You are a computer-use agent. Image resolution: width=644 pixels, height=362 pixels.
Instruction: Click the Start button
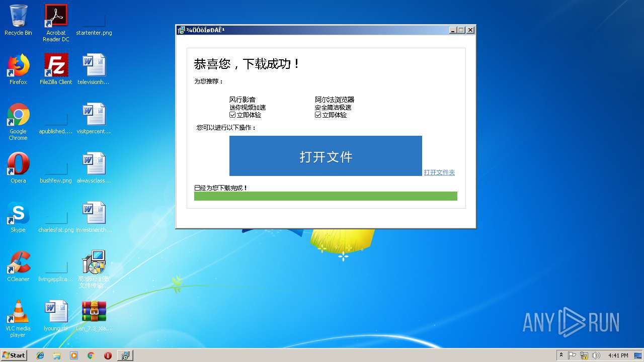click(x=14, y=355)
